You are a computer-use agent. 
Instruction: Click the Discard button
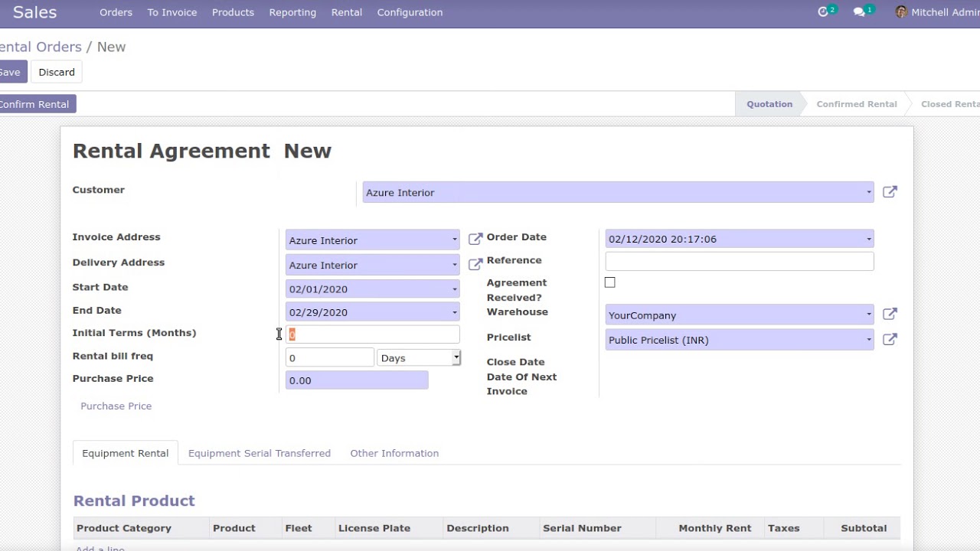coord(57,72)
